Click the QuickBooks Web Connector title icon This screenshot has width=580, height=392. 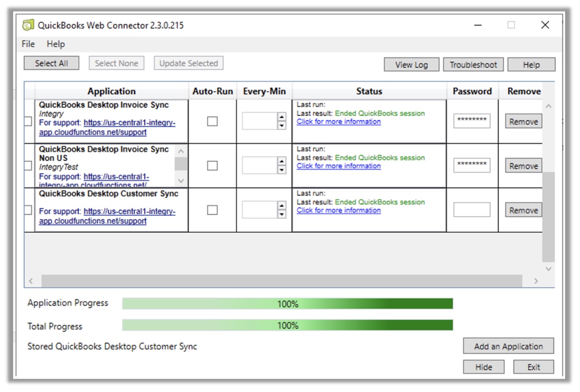pos(28,25)
